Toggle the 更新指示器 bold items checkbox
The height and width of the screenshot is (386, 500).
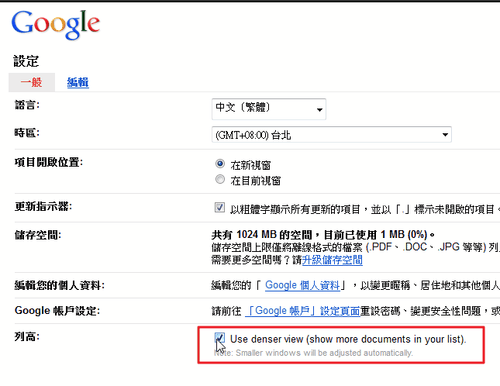pyautogui.click(x=219, y=207)
